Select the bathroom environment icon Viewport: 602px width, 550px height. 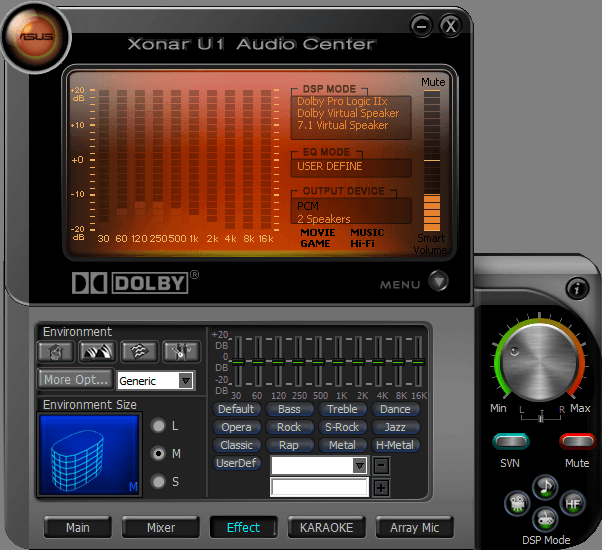(56, 351)
